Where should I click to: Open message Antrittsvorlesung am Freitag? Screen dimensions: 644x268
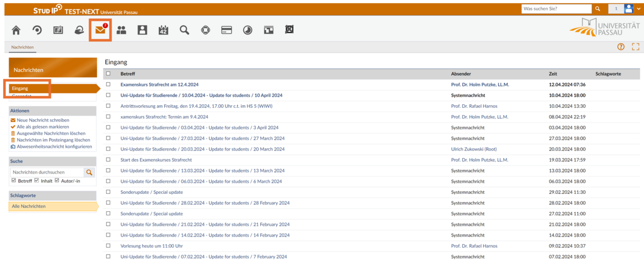(x=196, y=106)
